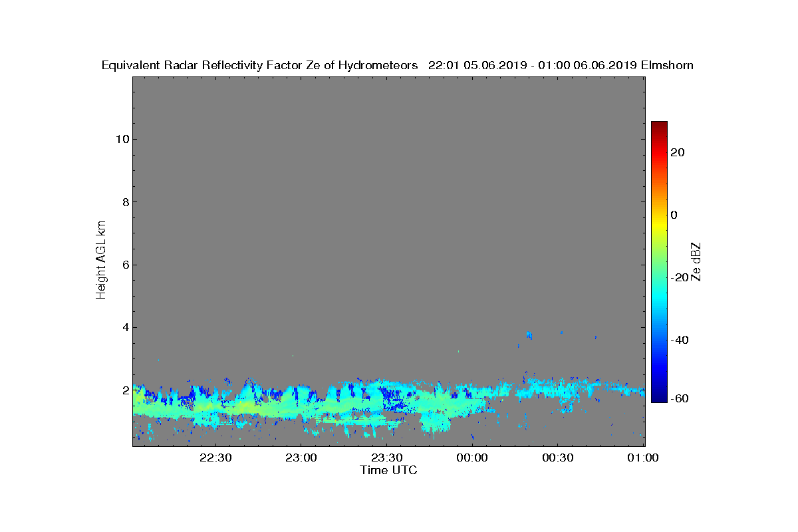Viewport: 798px width, 532px height.
Task: Click the small blue echo near 4 km
Action: coord(529,335)
